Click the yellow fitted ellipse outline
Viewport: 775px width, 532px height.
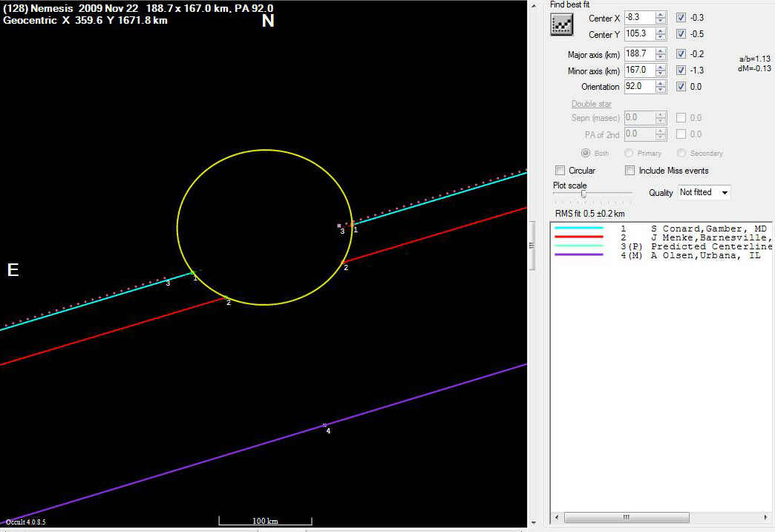point(265,150)
